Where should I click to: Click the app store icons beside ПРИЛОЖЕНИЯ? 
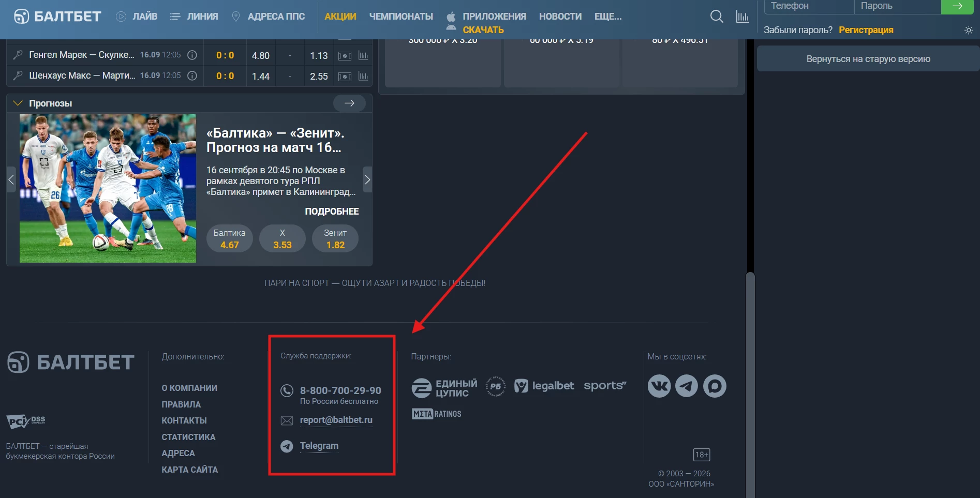click(x=451, y=22)
